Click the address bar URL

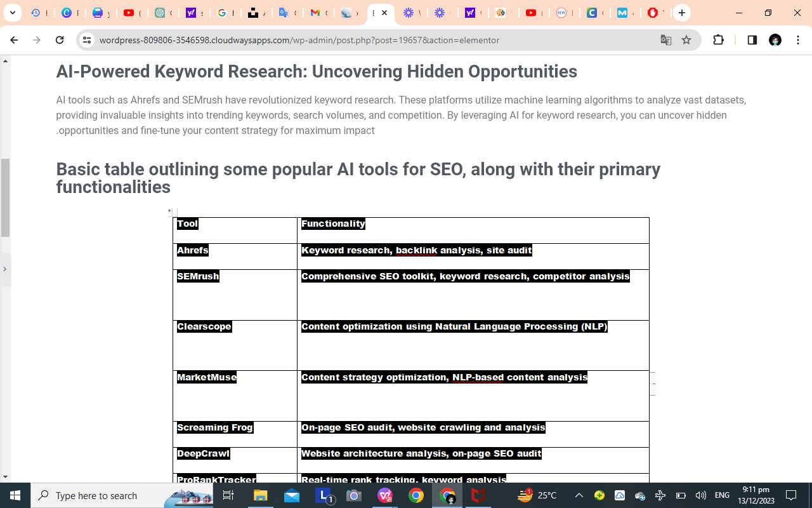coord(299,40)
